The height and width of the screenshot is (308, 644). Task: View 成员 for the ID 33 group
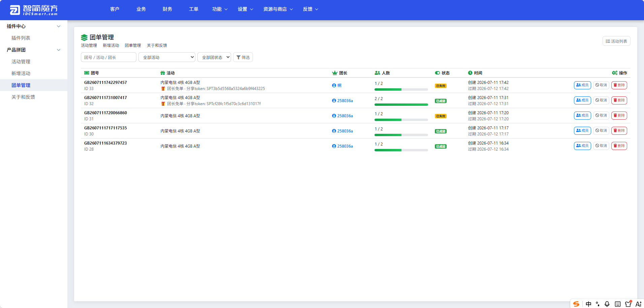[582, 85]
